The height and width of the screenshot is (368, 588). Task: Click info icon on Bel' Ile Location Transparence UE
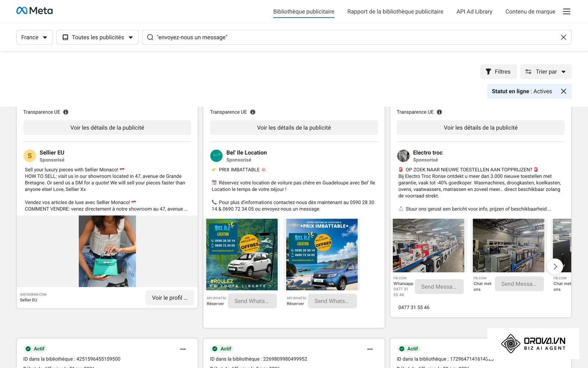click(253, 112)
